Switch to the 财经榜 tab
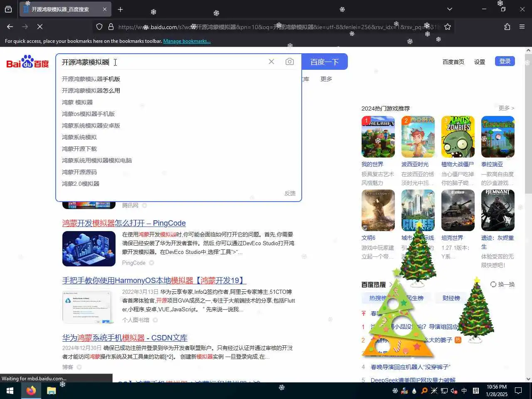 [x=451, y=298]
